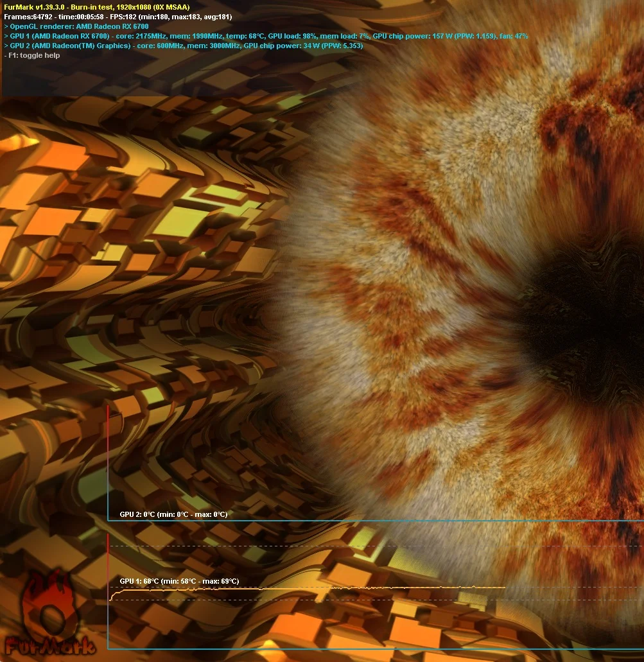Click the GPU 1 68°C temperature graph label
The width and height of the screenshot is (644, 662).
pos(180,581)
